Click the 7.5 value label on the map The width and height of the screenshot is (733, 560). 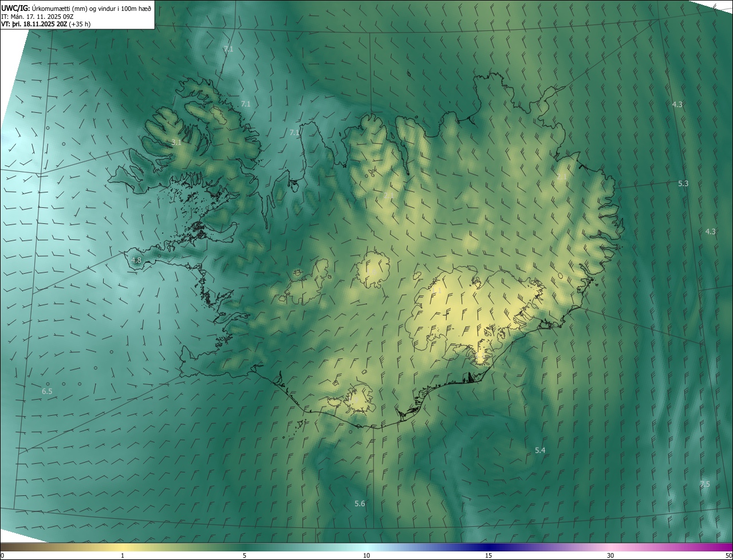(x=705, y=484)
